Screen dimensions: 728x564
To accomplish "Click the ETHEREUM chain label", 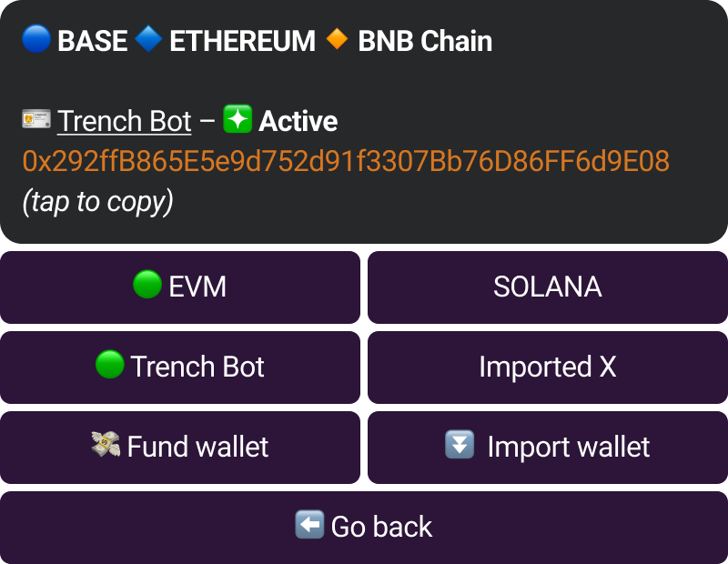I will pyautogui.click(x=242, y=41).
